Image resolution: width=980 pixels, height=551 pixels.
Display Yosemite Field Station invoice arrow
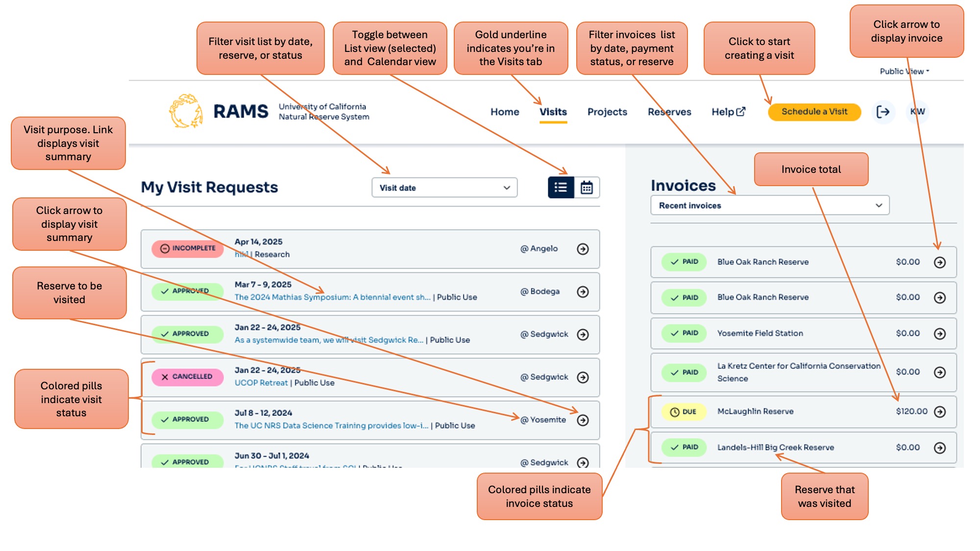pos(939,334)
